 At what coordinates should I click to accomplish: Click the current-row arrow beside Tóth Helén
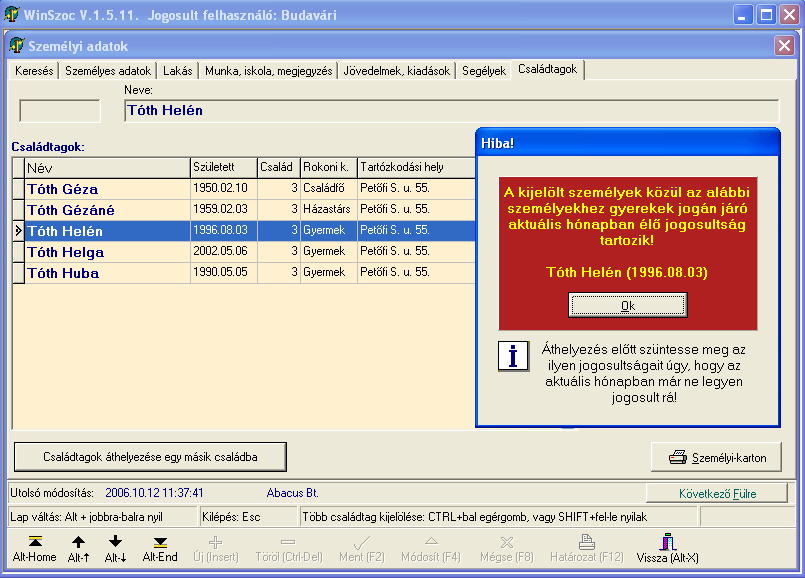18,231
